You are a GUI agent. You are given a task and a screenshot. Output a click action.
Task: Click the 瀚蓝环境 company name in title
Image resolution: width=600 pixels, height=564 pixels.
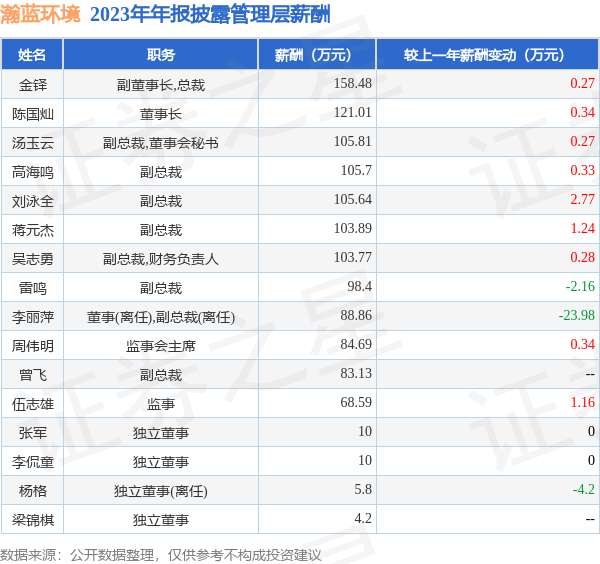coord(40,14)
